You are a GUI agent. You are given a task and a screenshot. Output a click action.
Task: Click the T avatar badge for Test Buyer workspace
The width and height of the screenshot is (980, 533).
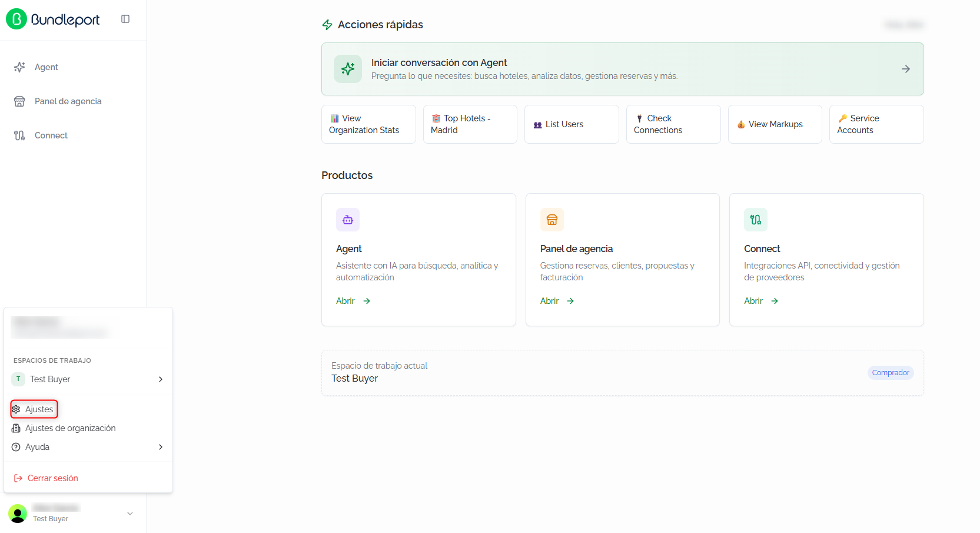(18, 379)
